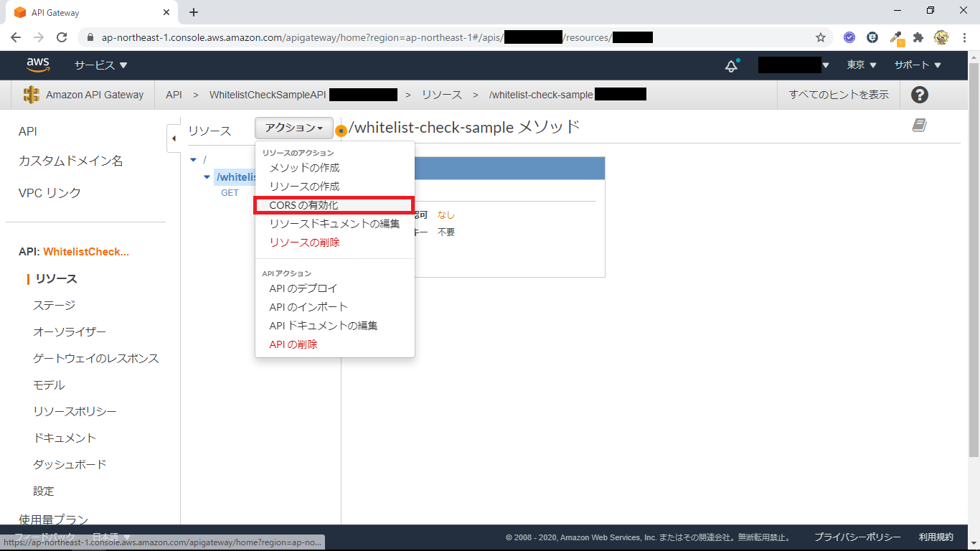The height and width of the screenshot is (551, 980).
Task: Collapse the left navigation panel arrow
Action: click(174, 138)
